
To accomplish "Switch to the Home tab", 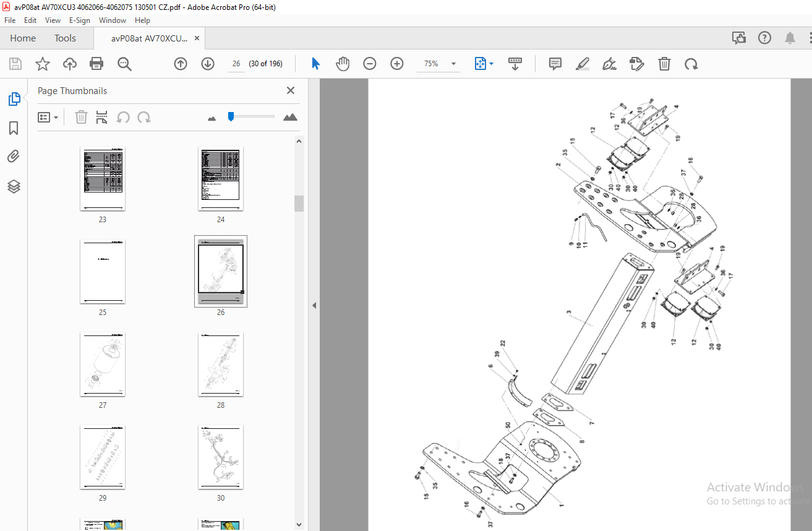I will click(23, 38).
